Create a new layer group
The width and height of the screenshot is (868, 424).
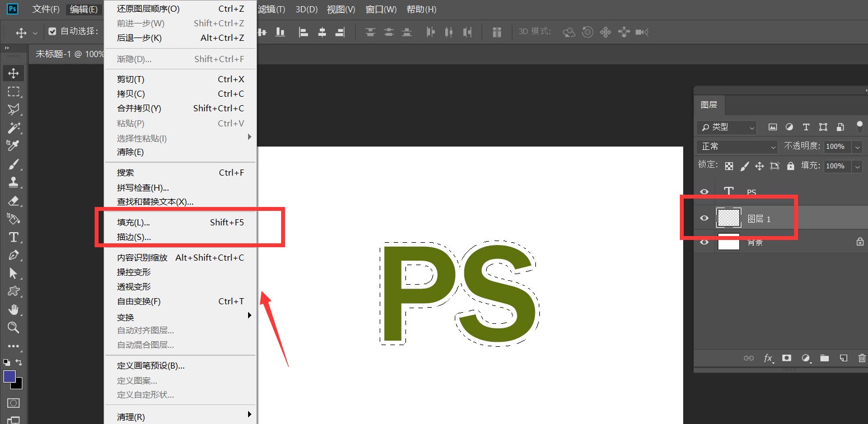point(824,358)
